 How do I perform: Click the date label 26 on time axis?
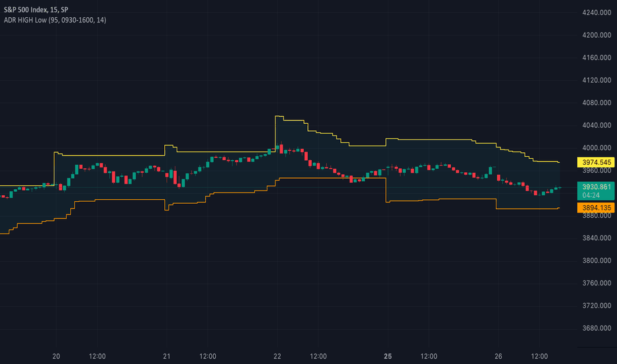(498, 356)
